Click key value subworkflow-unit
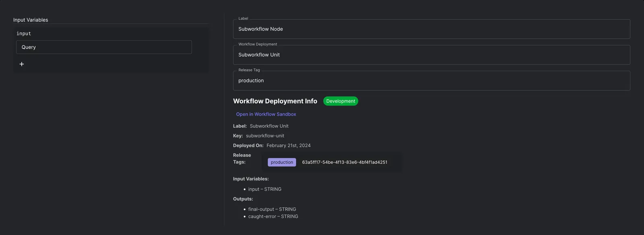Image resolution: width=644 pixels, height=235 pixels. click(265, 136)
